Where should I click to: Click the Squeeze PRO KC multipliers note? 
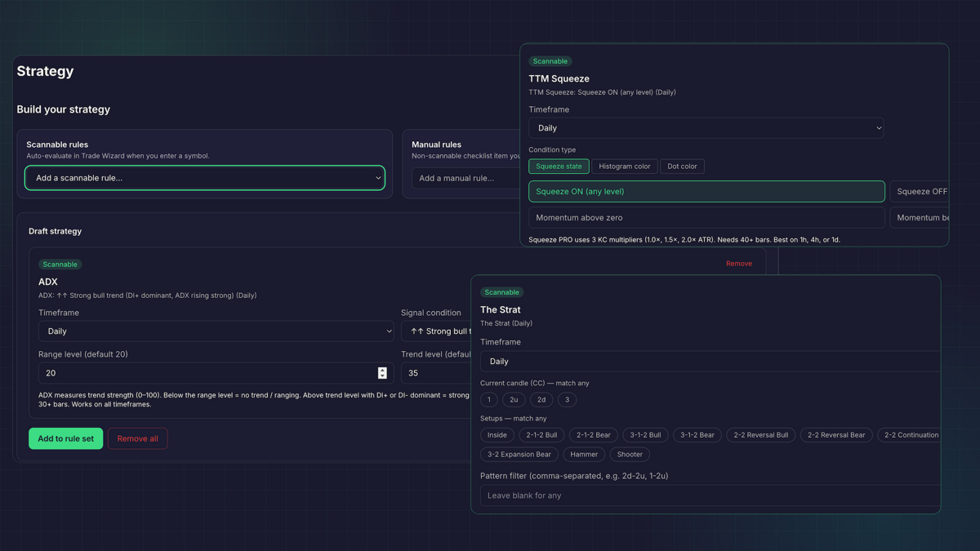pyautogui.click(x=684, y=240)
